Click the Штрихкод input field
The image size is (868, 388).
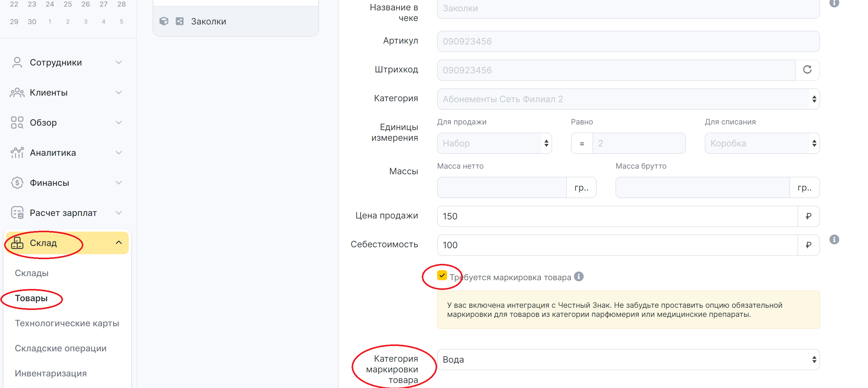pos(616,70)
